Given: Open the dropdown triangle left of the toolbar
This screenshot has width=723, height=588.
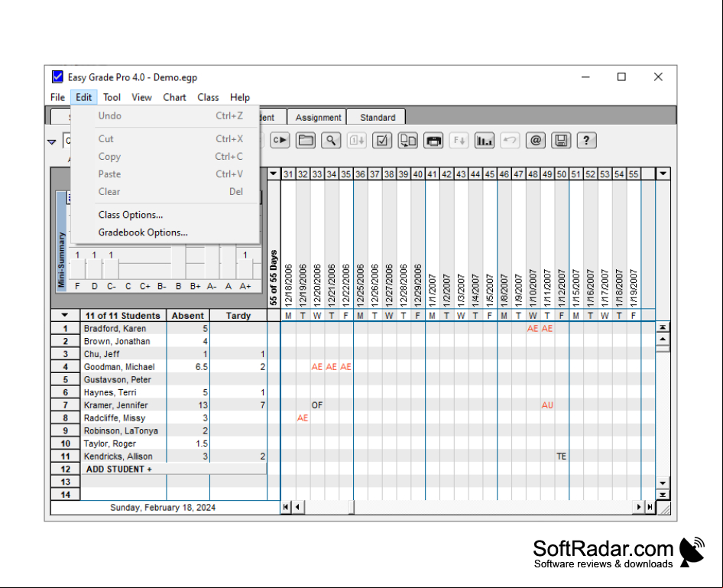Looking at the screenshot, I should (52, 142).
